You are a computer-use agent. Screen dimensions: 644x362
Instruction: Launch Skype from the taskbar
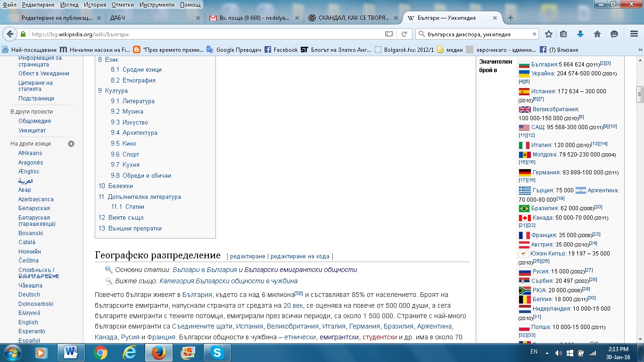217,353
